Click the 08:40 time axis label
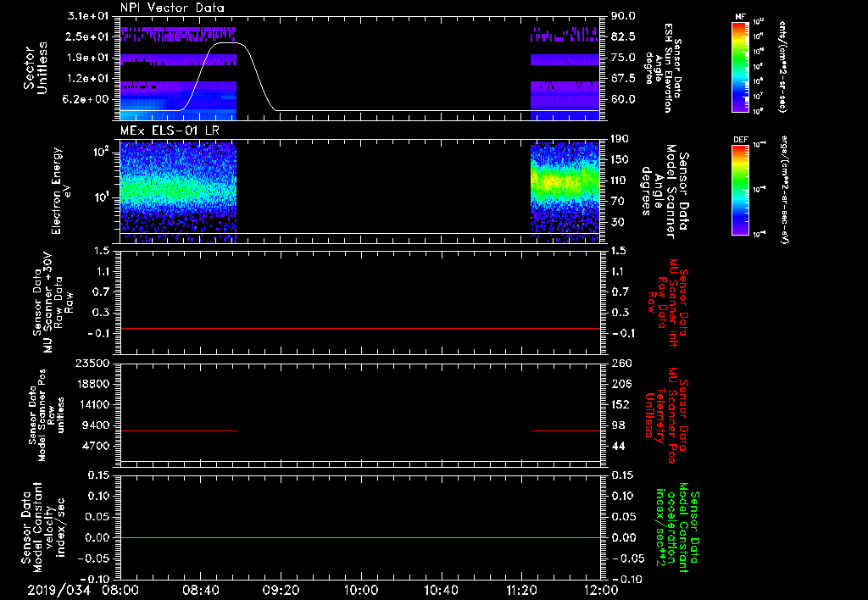This screenshot has height=600, width=868. pos(201,590)
